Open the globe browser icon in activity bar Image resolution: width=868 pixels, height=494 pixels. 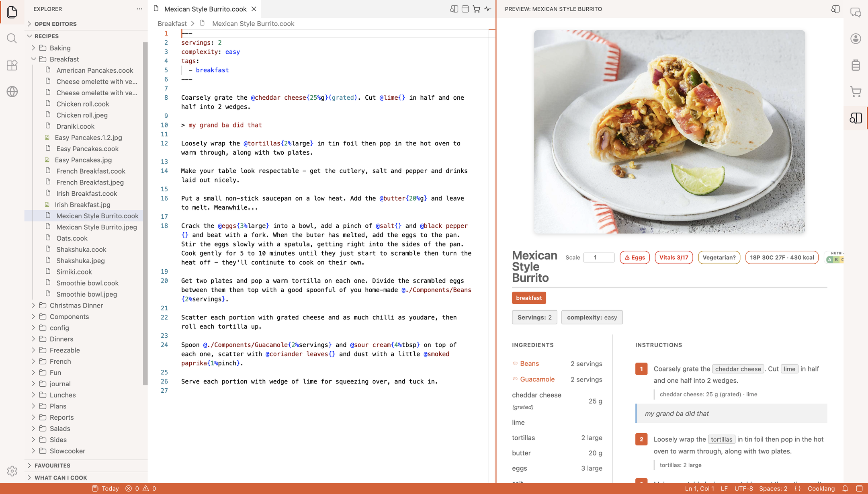[12, 92]
